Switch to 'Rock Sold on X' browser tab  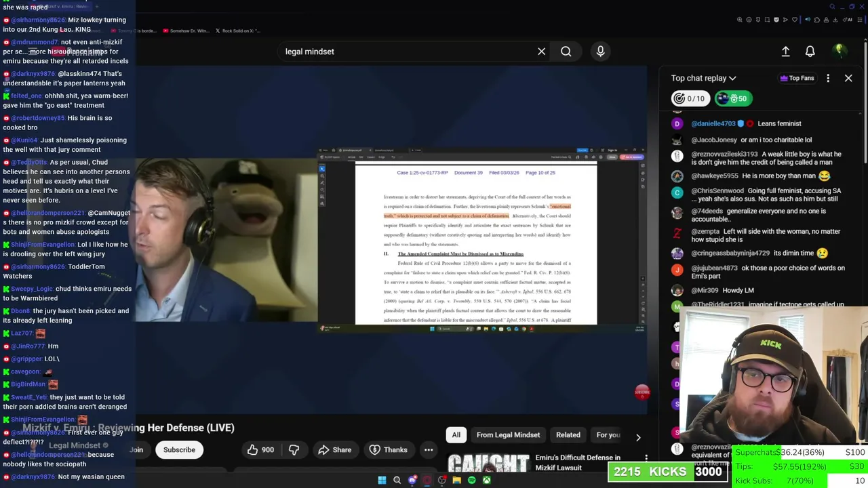237,30
